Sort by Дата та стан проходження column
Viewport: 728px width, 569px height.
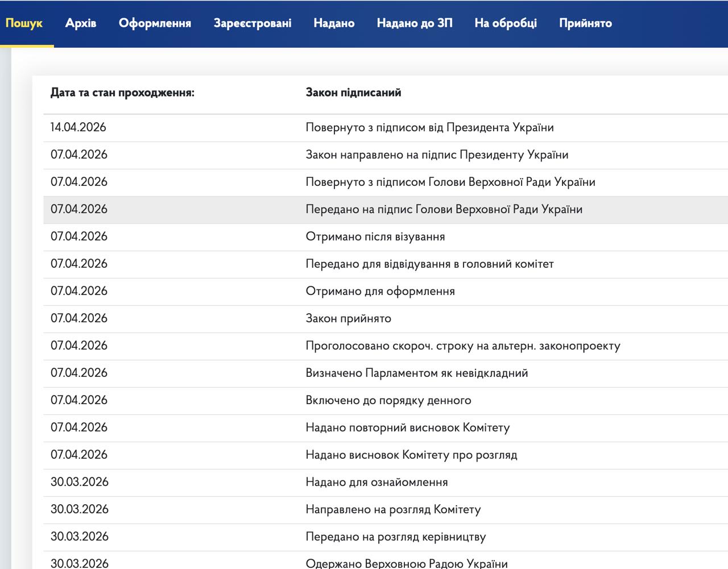(x=123, y=92)
